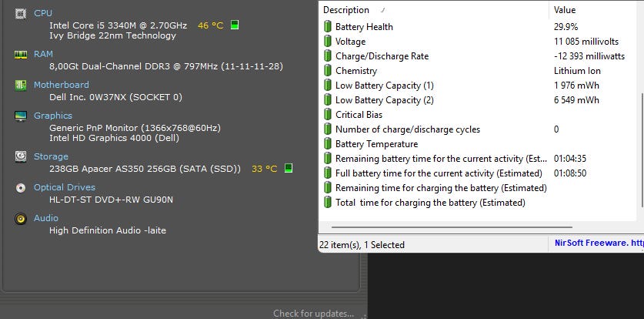
Task: Open the Motherboard section link
Action: [62, 85]
